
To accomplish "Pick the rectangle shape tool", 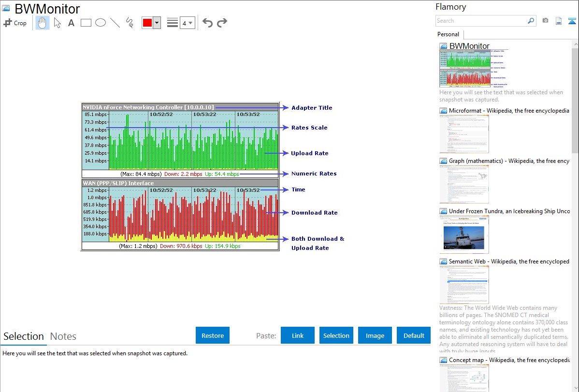I will tap(86, 23).
